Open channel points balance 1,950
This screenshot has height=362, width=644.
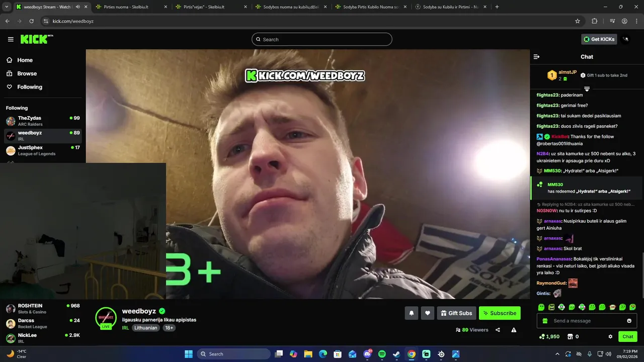point(549,336)
